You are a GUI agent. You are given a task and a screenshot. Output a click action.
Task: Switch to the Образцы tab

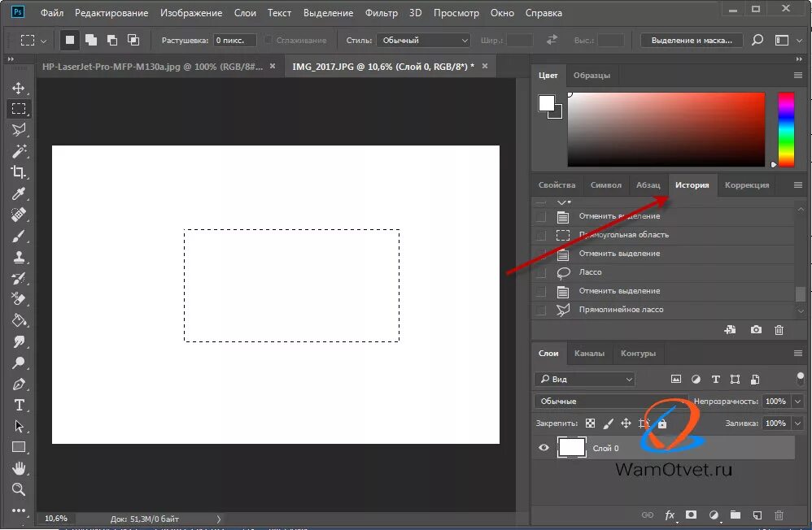tap(592, 76)
